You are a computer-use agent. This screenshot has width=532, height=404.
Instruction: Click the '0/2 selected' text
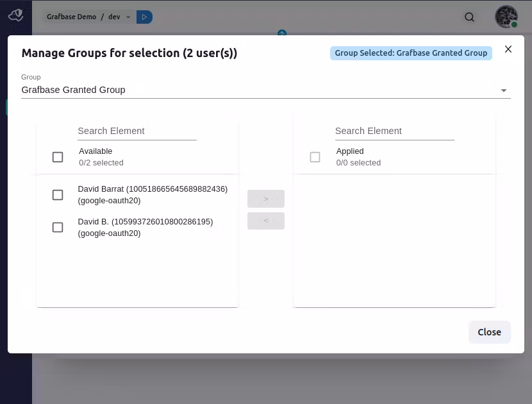click(x=101, y=163)
